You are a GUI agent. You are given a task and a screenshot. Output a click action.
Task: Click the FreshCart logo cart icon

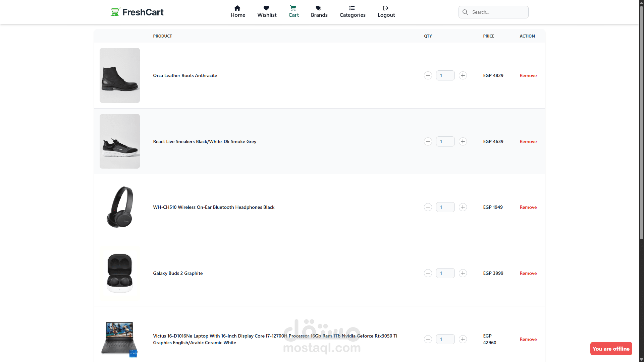(115, 12)
